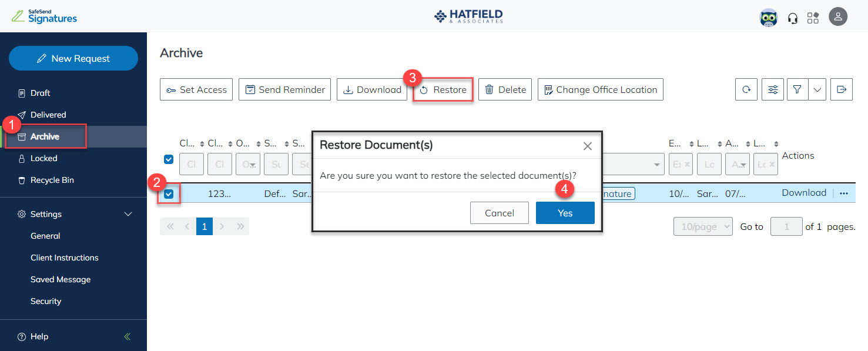
Task: Confirm restore by clicking Yes
Action: click(x=565, y=213)
